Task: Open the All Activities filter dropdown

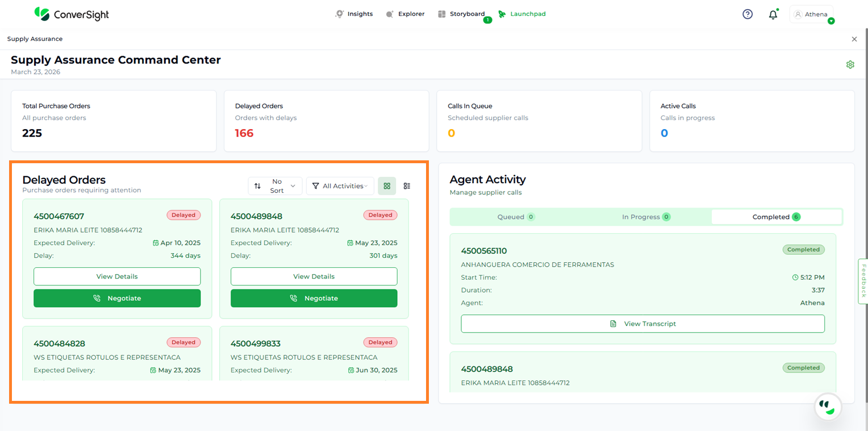Action: [340, 186]
